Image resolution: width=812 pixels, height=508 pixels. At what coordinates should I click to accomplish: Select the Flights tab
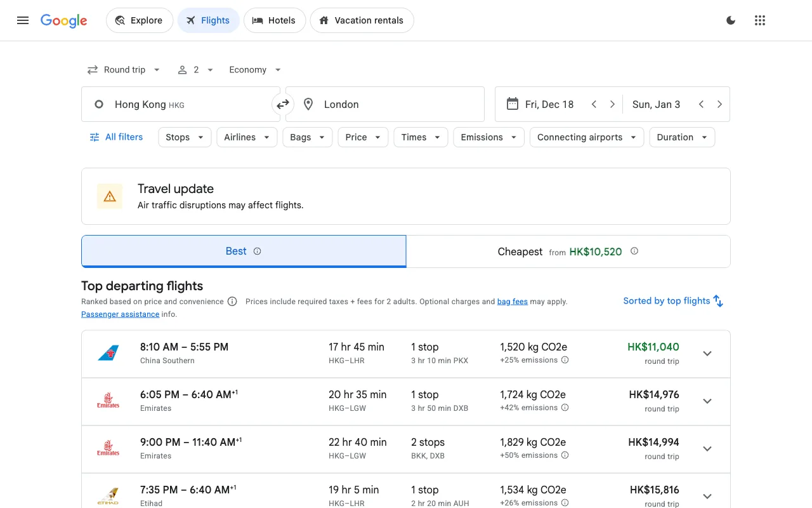(208, 20)
